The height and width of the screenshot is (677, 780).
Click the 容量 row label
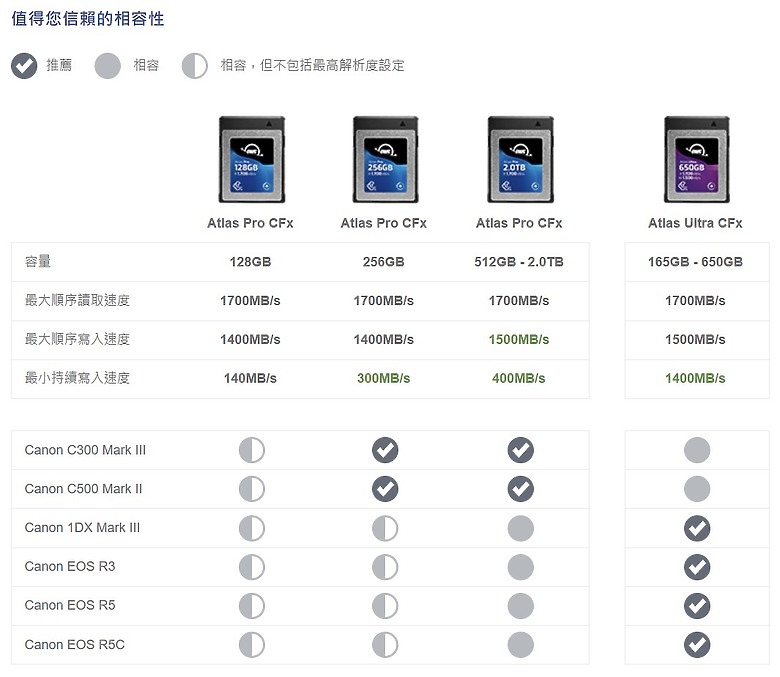38,262
